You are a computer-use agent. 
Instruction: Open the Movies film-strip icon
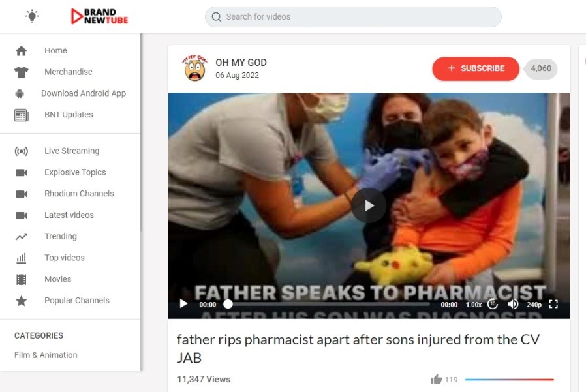22,280
